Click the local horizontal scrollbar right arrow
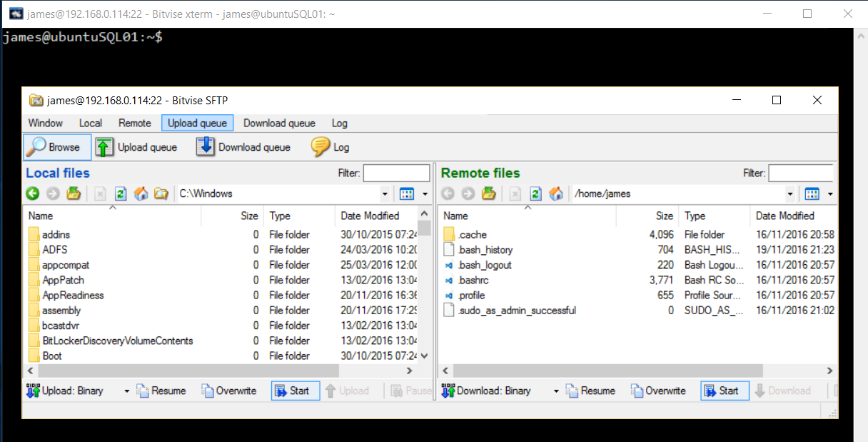 click(409, 371)
